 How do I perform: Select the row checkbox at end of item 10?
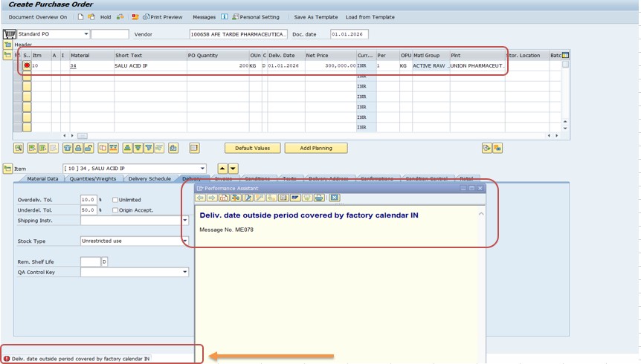(565, 65)
